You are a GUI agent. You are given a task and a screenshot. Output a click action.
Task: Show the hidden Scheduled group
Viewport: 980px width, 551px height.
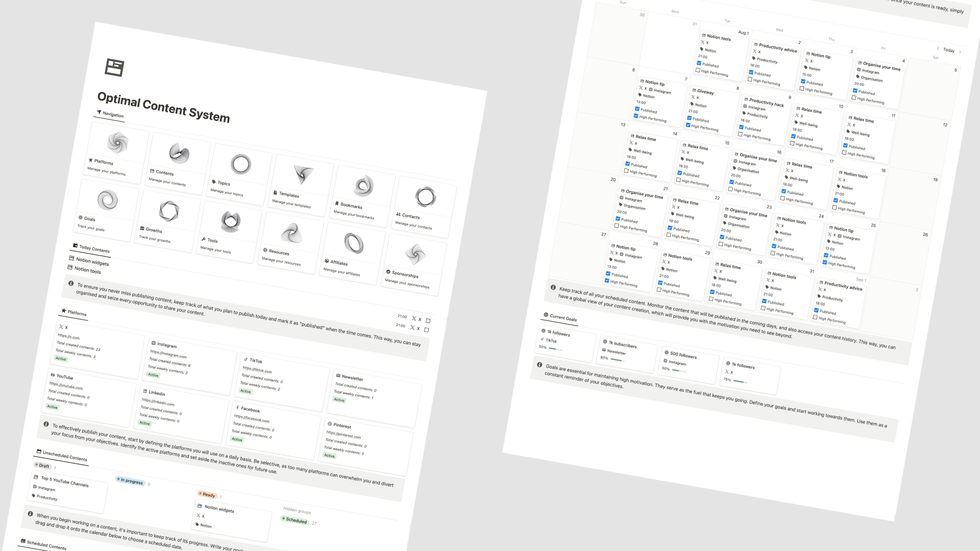tap(294, 520)
